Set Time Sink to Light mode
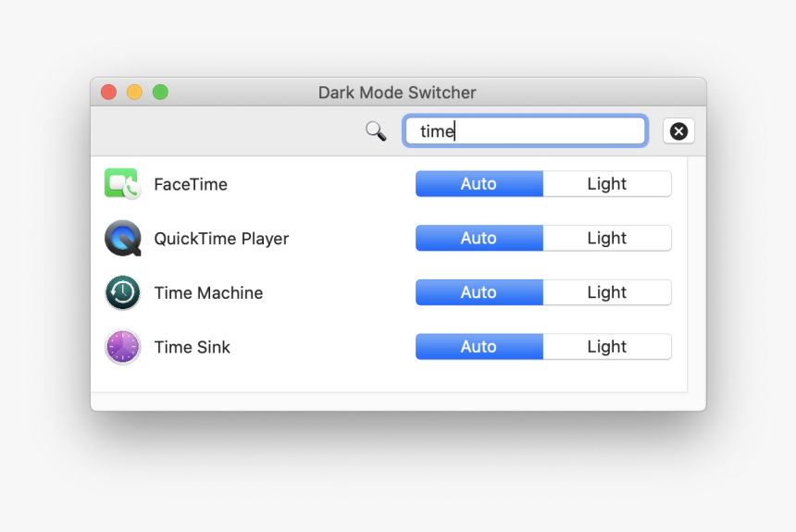Viewport: 796px width, 532px height. click(607, 347)
